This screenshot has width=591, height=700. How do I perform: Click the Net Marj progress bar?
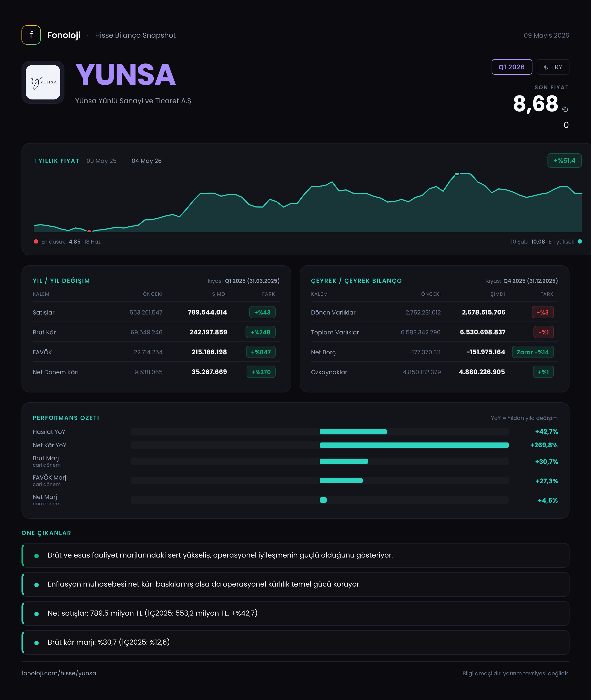tap(320, 500)
